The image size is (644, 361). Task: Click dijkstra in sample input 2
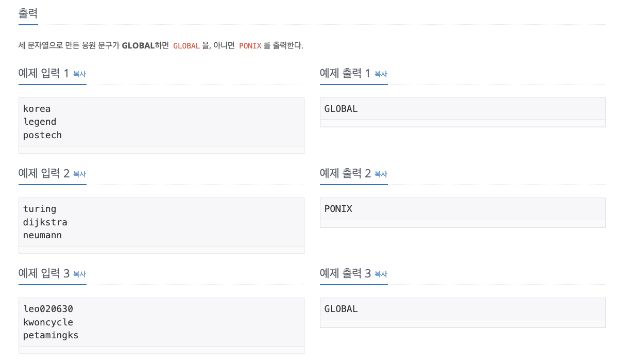pyautogui.click(x=45, y=222)
